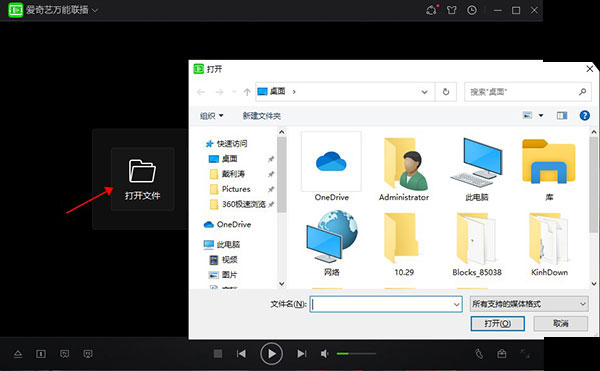This screenshot has width=600, height=371.
Task: Click the eject/open icon in player bottom bar
Action: (x=18, y=354)
